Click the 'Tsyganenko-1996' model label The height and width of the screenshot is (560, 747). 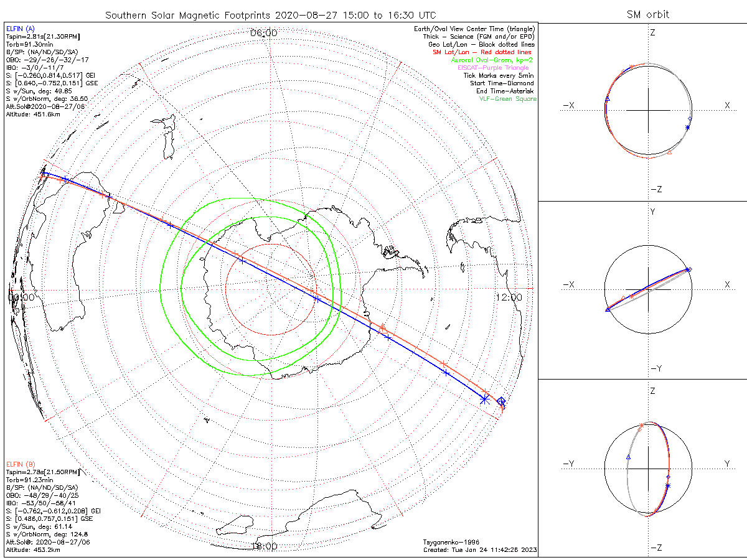point(451,542)
